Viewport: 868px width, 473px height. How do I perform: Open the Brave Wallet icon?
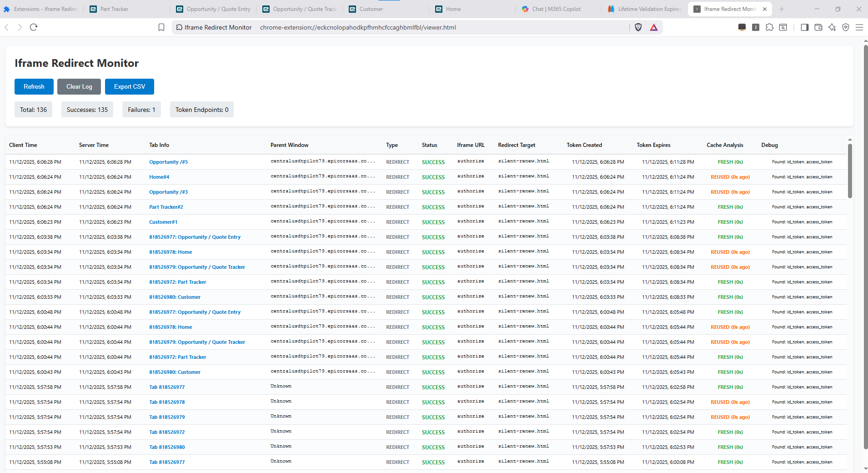[x=818, y=27]
